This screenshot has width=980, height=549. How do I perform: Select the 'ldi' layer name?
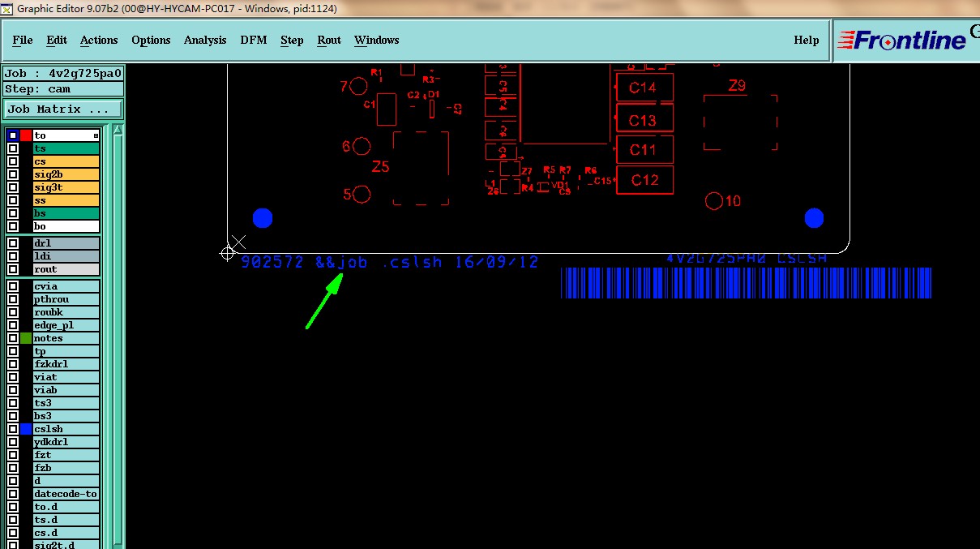[66, 255]
